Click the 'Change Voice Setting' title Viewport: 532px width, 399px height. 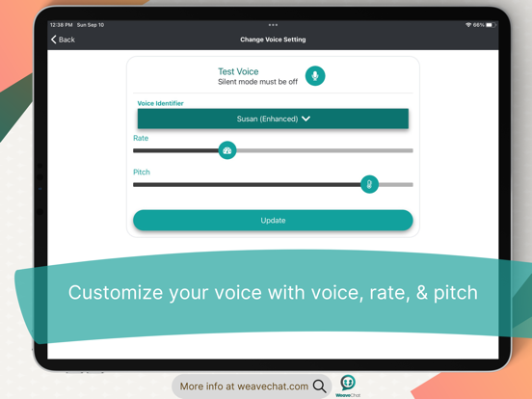(x=273, y=40)
